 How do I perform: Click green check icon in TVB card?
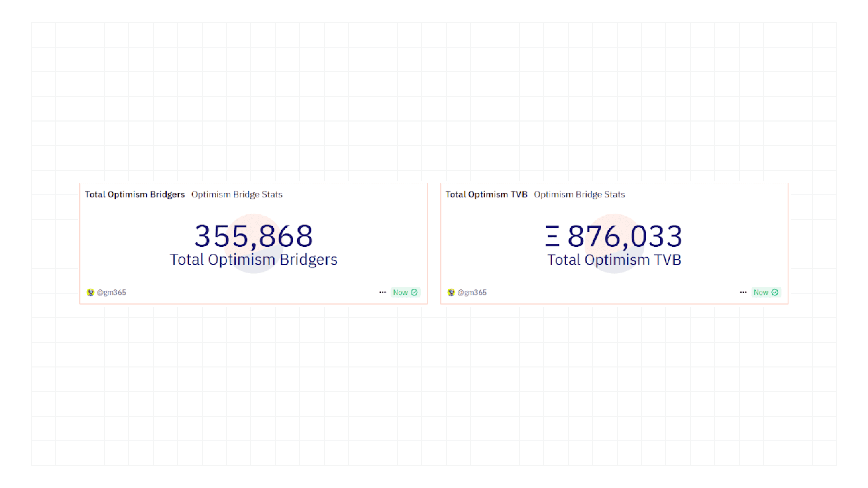point(775,292)
